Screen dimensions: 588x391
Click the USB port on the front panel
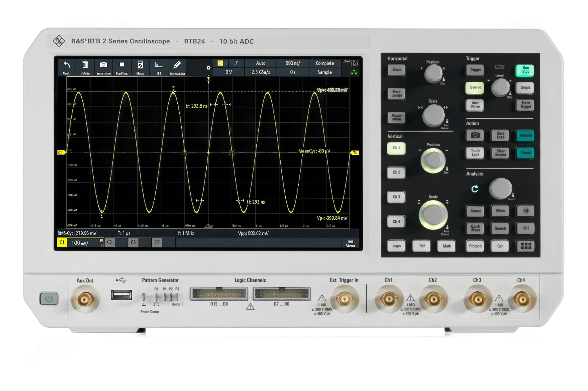(121, 295)
